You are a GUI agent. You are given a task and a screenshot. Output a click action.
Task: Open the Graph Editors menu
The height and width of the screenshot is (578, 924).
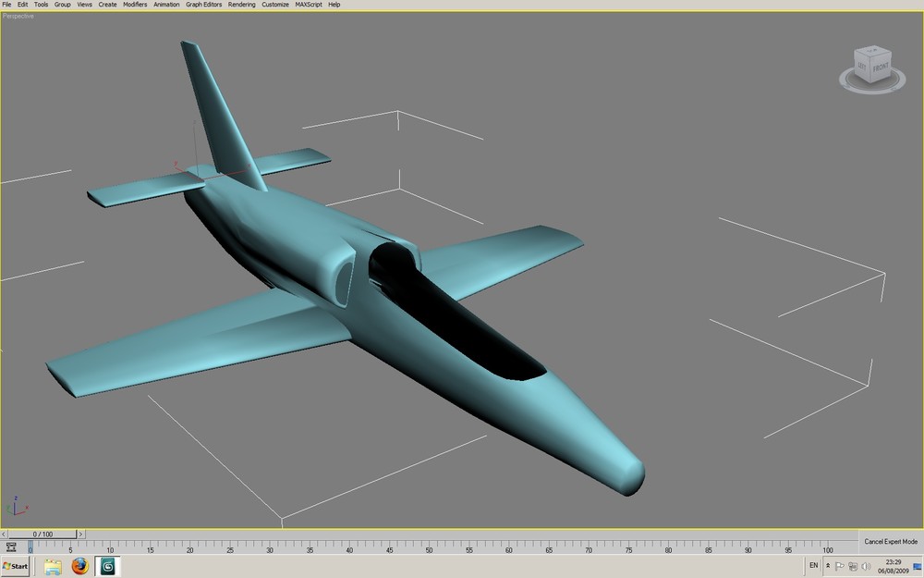point(204,4)
